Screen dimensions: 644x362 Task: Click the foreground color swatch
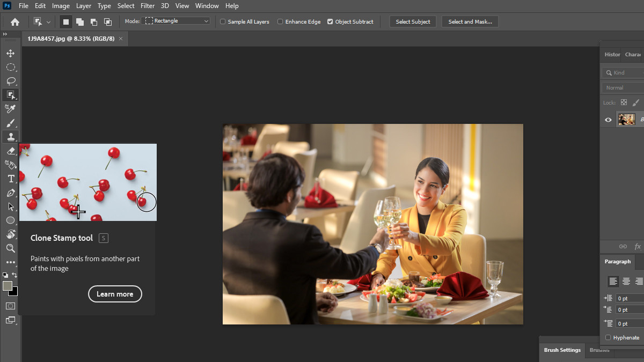(8, 284)
